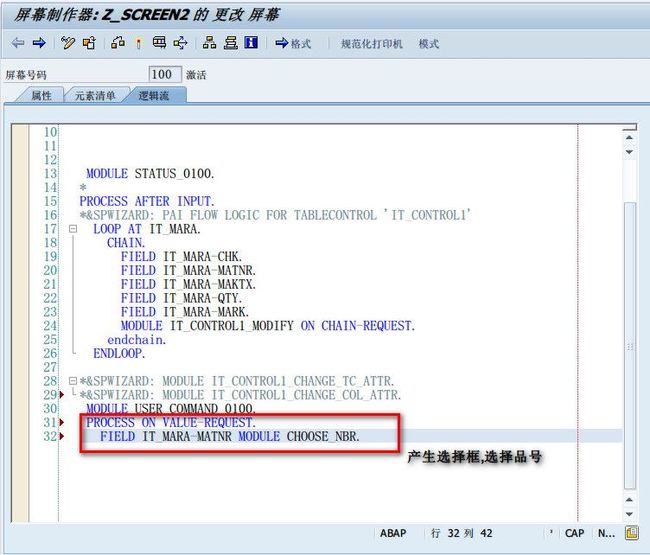Screen dimensions: 650x555
Task: Click the stacked layout toolbar icon
Action: coord(230,43)
